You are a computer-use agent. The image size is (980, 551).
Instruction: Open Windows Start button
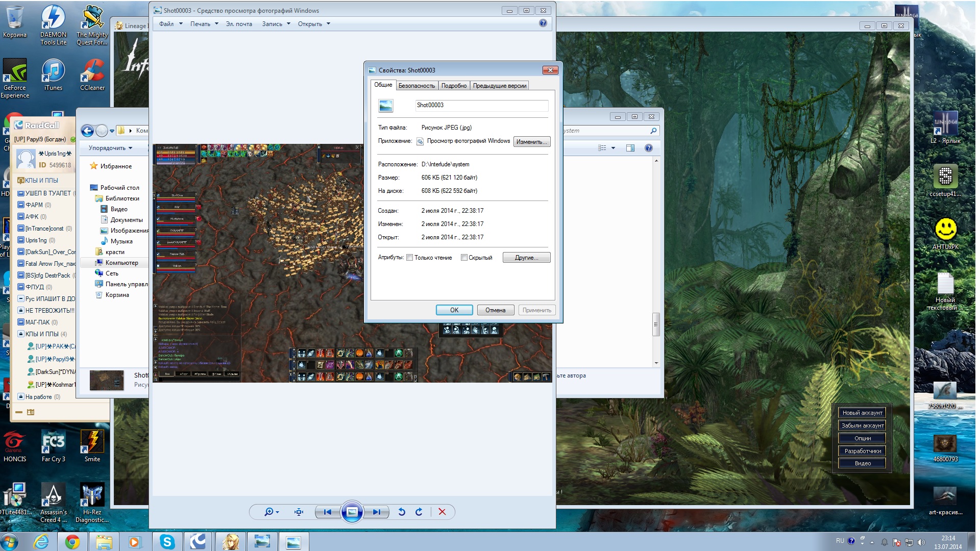point(10,541)
